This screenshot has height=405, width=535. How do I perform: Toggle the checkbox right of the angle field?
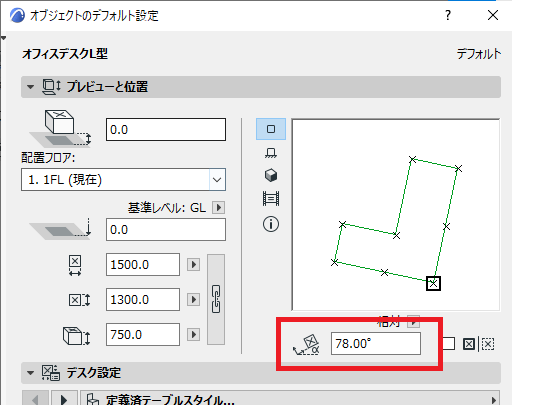[449, 344]
